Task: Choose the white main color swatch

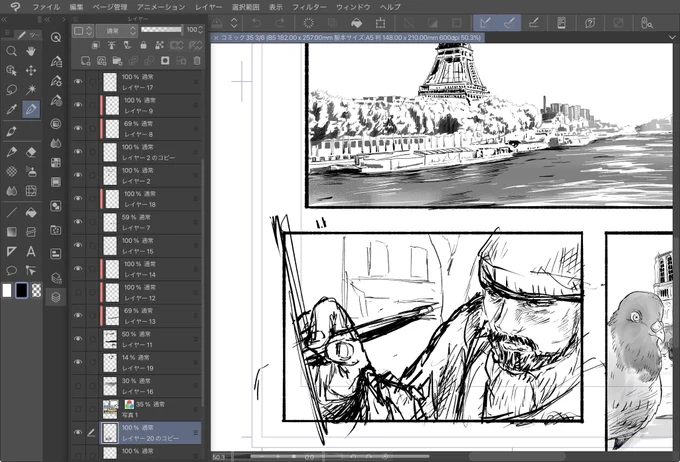Action: point(7,290)
